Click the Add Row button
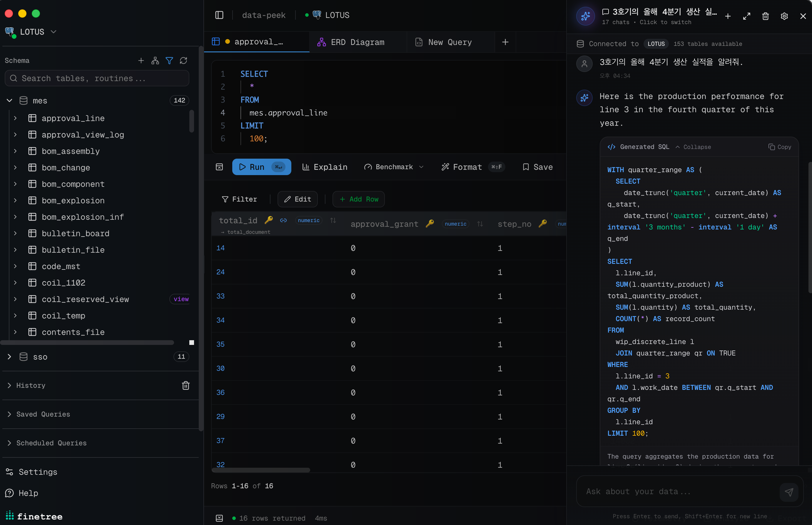This screenshot has width=812, height=525. coord(358,199)
